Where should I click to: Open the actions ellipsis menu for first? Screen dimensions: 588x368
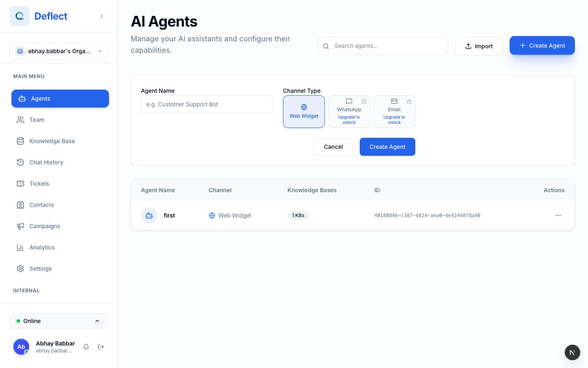558,215
